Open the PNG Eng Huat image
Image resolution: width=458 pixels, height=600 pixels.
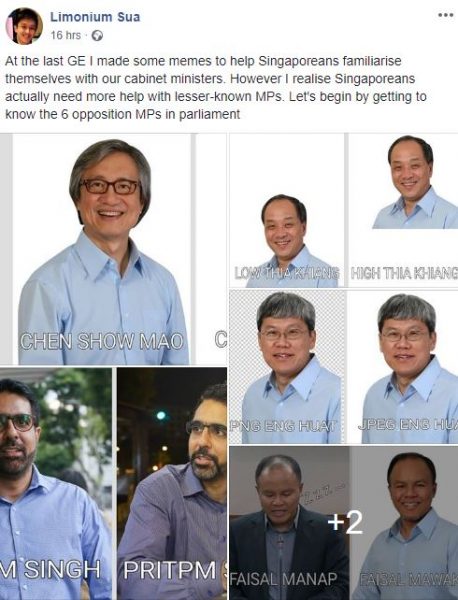pyautogui.click(x=286, y=367)
